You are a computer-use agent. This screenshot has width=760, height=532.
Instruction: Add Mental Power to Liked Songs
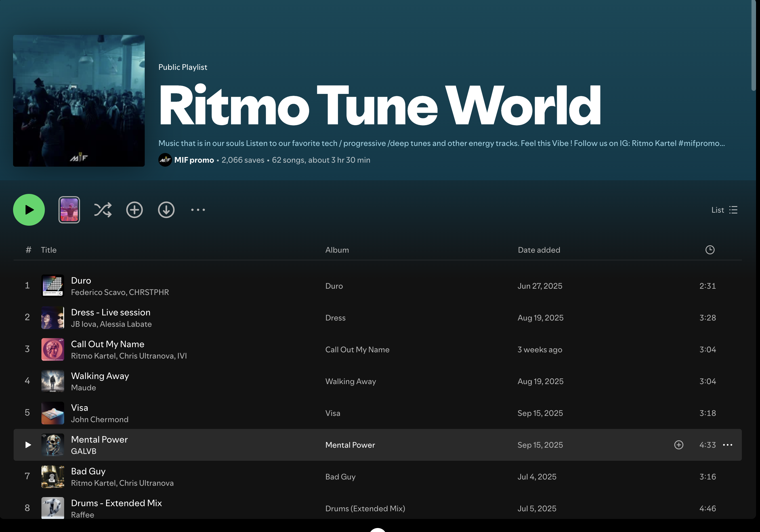[679, 445]
